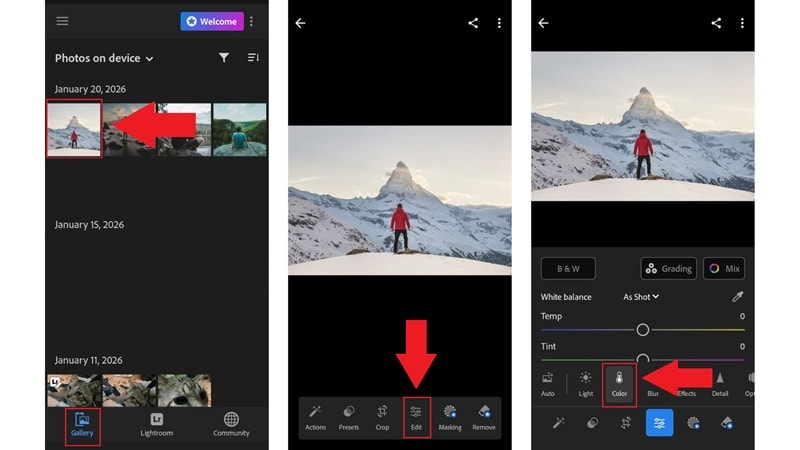Select the red-jacket mountain photo thumbnail

[x=74, y=129]
